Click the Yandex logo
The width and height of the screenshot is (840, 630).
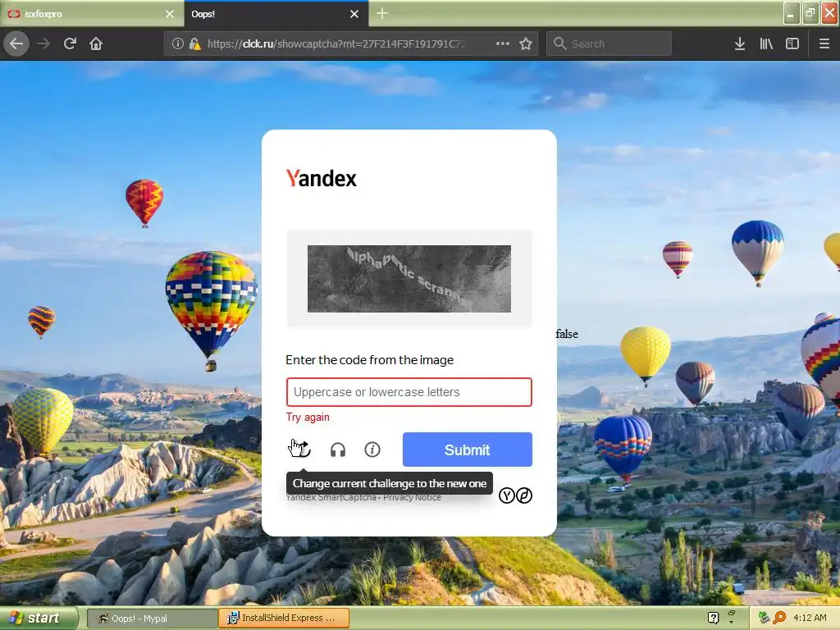(322, 178)
